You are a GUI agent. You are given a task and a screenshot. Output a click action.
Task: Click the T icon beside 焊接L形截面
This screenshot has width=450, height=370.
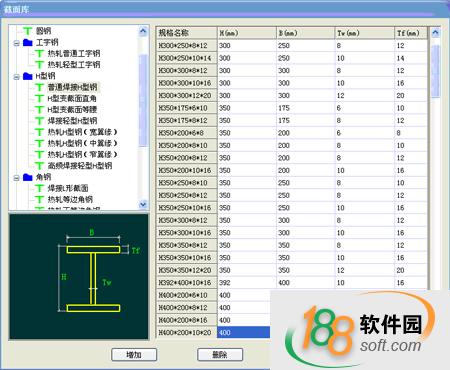click(39, 189)
